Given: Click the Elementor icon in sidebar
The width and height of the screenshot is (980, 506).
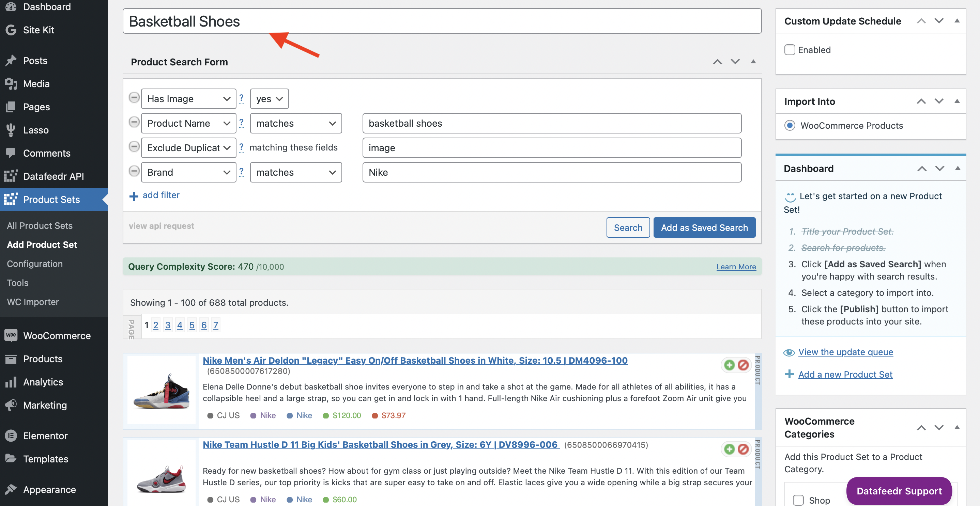Looking at the screenshot, I should pyautogui.click(x=11, y=436).
